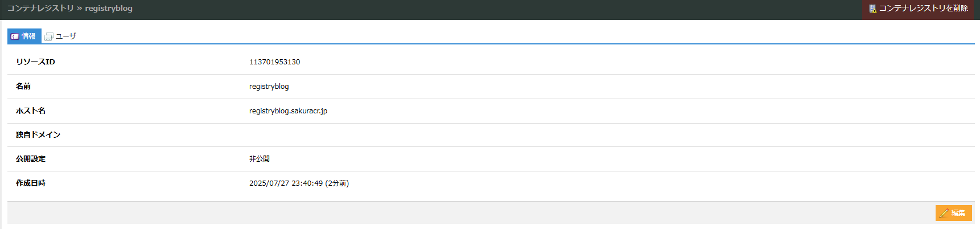Click the コンテナレジストリを削除 button
The image size is (980, 229).
pos(919,9)
